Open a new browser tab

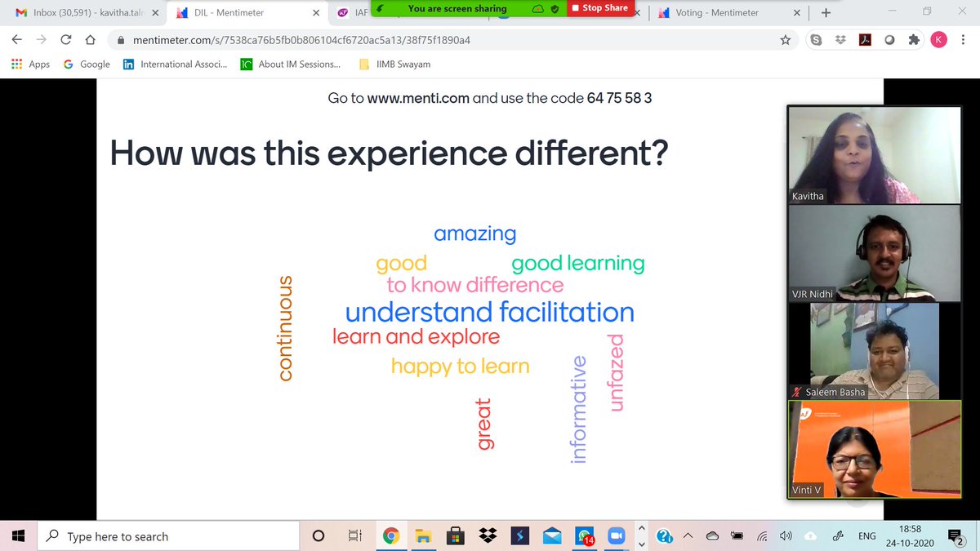[x=826, y=12]
